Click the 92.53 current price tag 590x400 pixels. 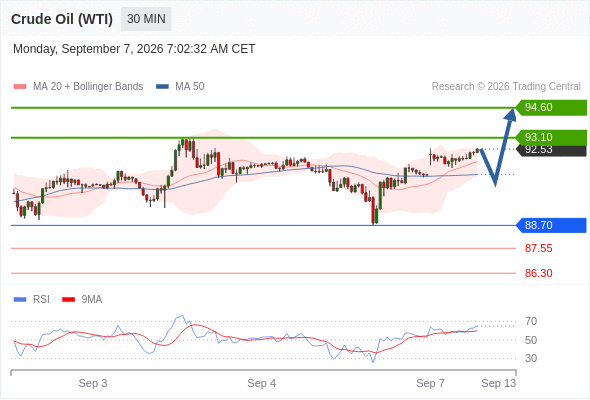[551, 150]
